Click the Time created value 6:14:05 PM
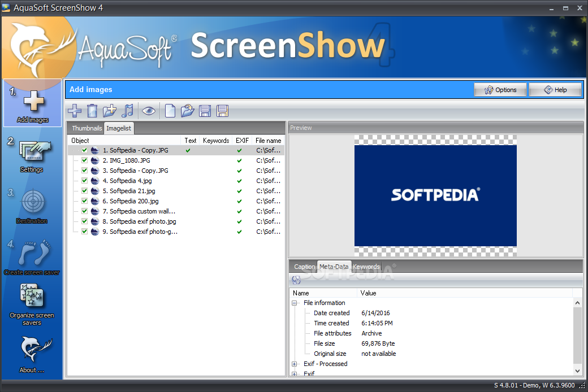This screenshot has width=588, height=392. pos(377,323)
